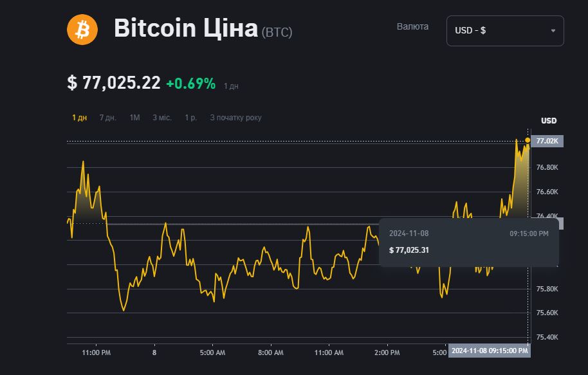Select the 1 р. time range
This screenshot has width=588, height=375.
pyautogui.click(x=189, y=118)
